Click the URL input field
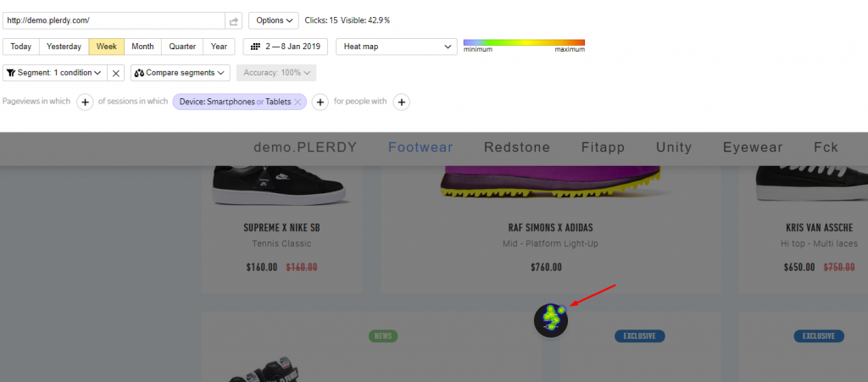Viewport: 868px width, 382px height. tap(114, 20)
